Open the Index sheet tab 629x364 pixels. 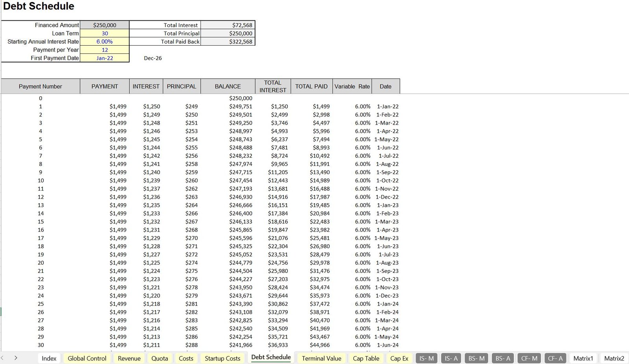[x=49, y=358]
